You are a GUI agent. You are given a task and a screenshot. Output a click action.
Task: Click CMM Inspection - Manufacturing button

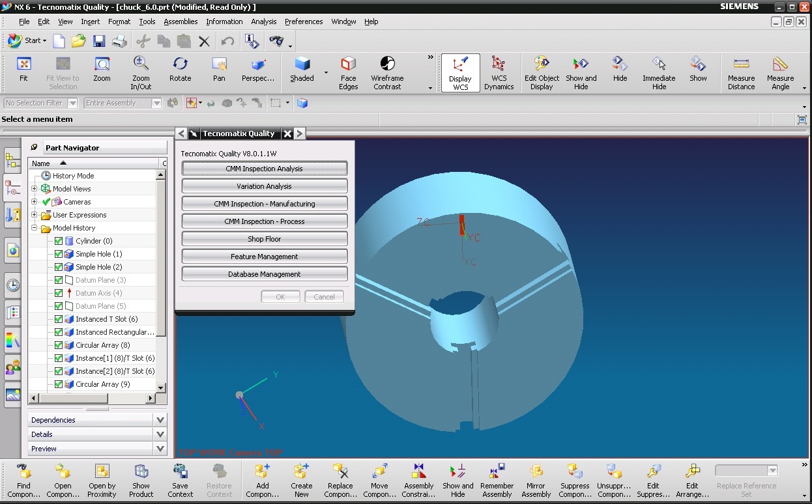click(265, 204)
